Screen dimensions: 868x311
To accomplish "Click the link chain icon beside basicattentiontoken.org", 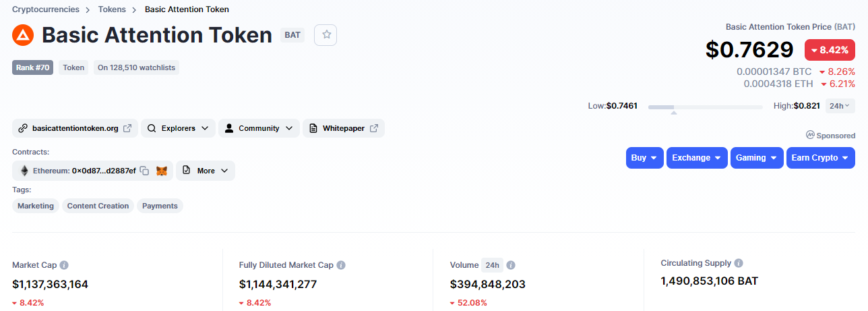I will [x=23, y=128].
